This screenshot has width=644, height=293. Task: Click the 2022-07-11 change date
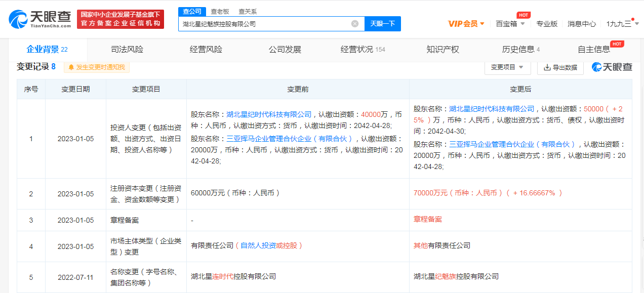76,277
